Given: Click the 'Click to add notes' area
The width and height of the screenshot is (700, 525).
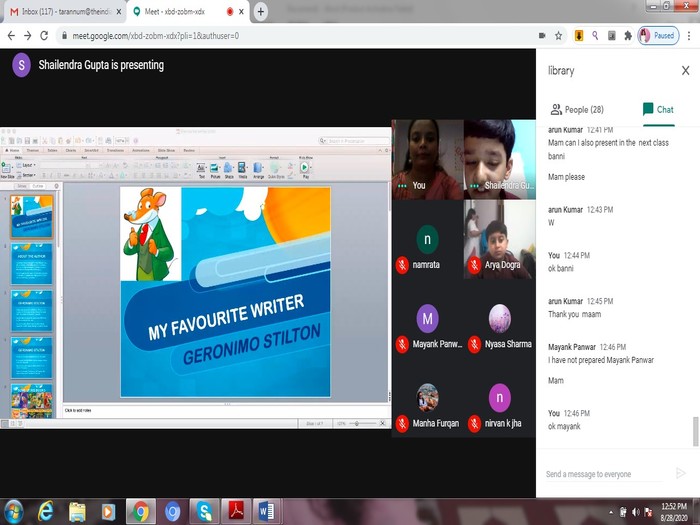Looking at the screenshot, I should point(226,411).
